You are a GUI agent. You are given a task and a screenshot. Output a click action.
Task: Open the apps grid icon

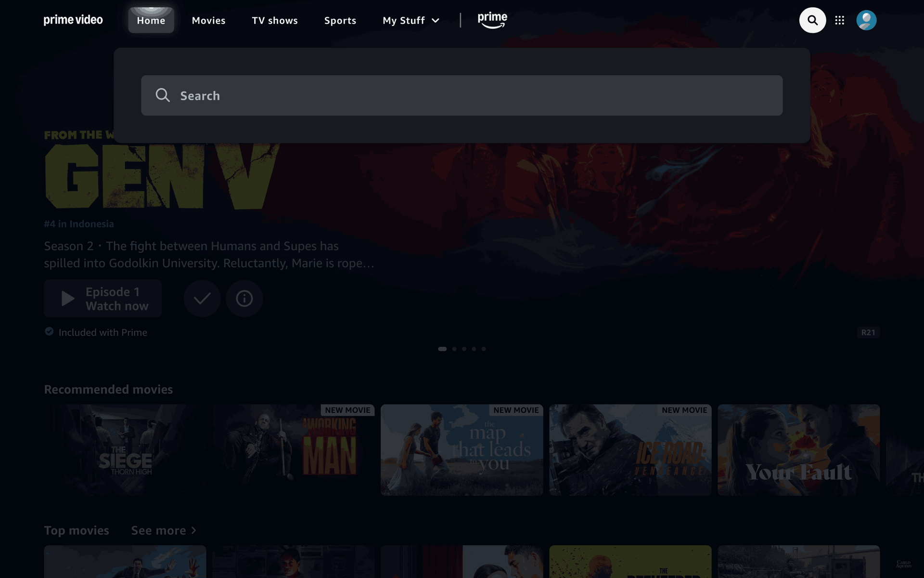839,20
